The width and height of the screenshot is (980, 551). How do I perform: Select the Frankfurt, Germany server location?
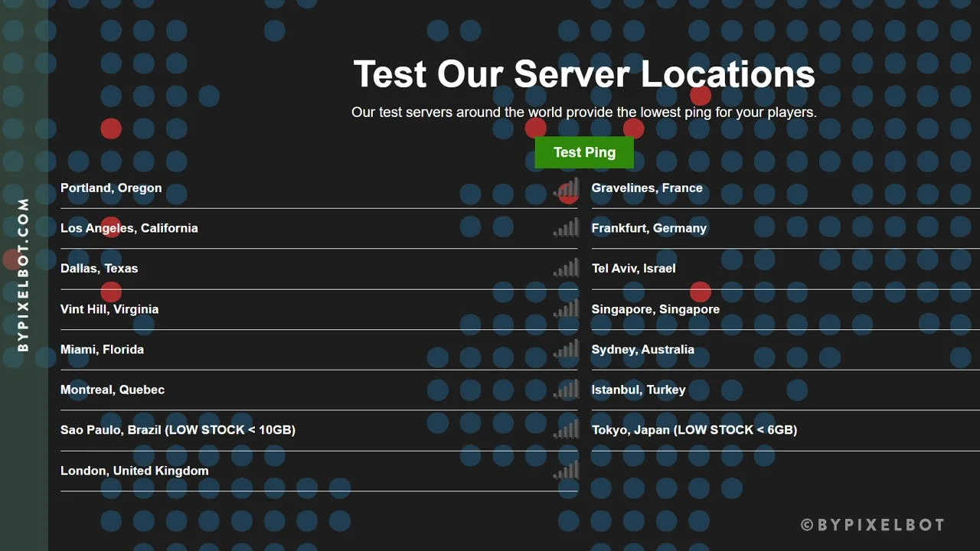tap(648, 227)
